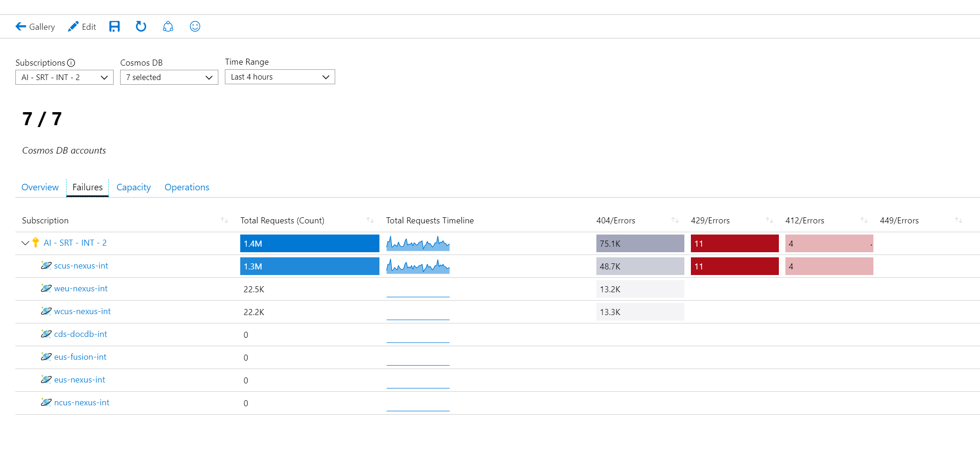This screenshot has height=470, width=980.
Task: Switch to the Capacity tab
Action: point(134,187)
